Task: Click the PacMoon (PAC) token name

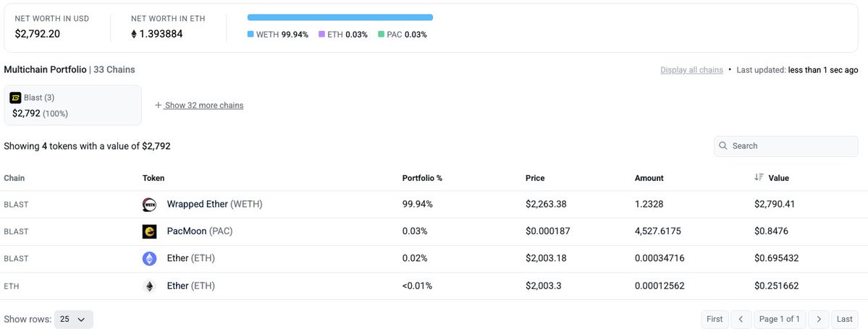Action: tap(200, 231)
